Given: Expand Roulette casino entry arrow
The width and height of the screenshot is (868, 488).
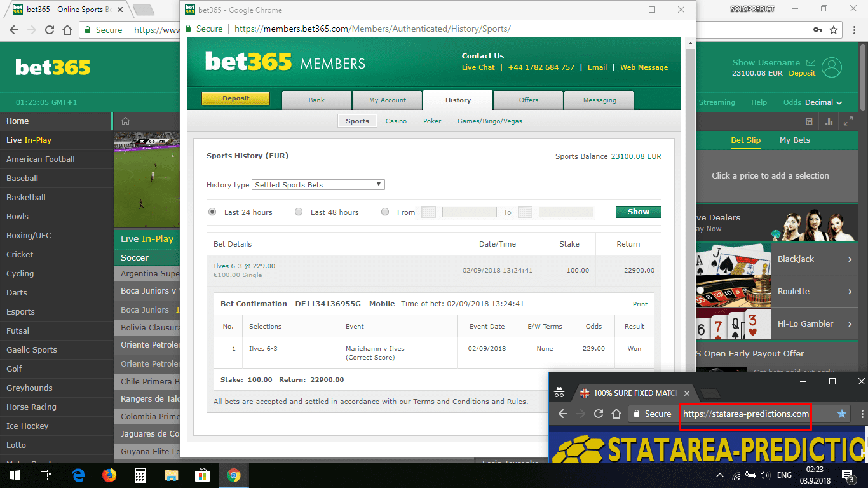Looking at the screenshot, I should pyautogui.click(x=850, y=292).
